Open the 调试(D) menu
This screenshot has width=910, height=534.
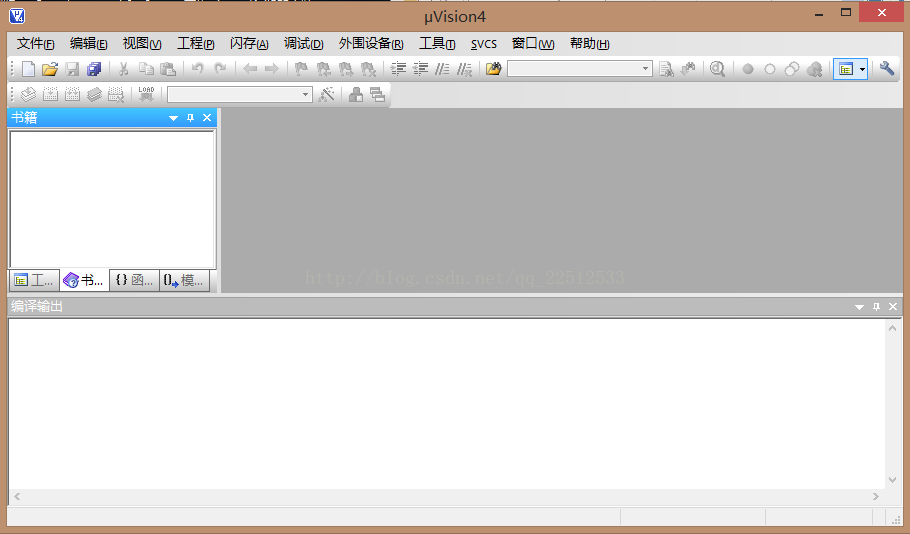(304, 44)
